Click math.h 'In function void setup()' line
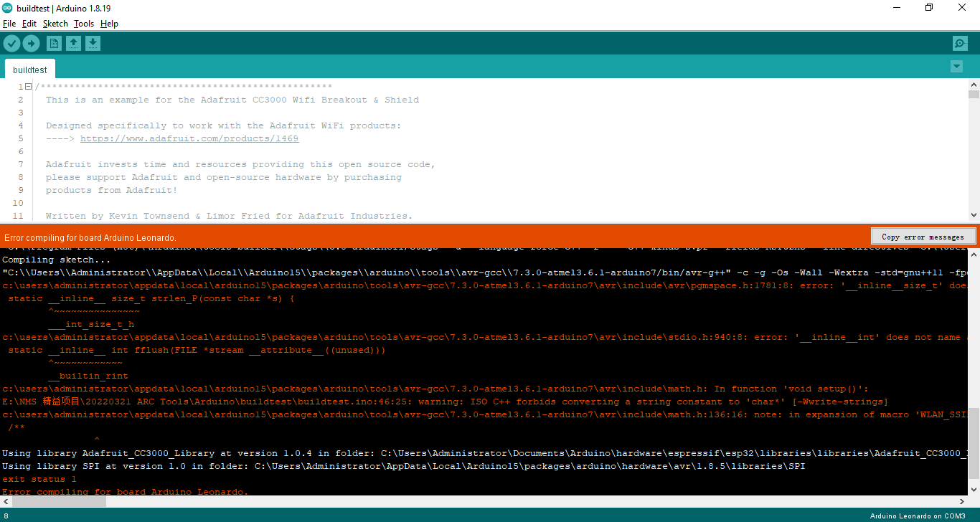 [x=435, y=389]
